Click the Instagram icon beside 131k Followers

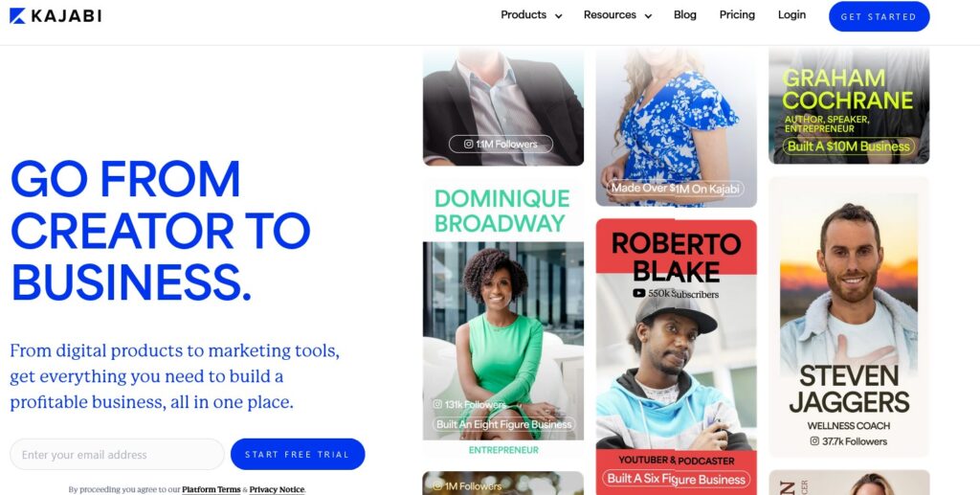(x=437, y=404)
